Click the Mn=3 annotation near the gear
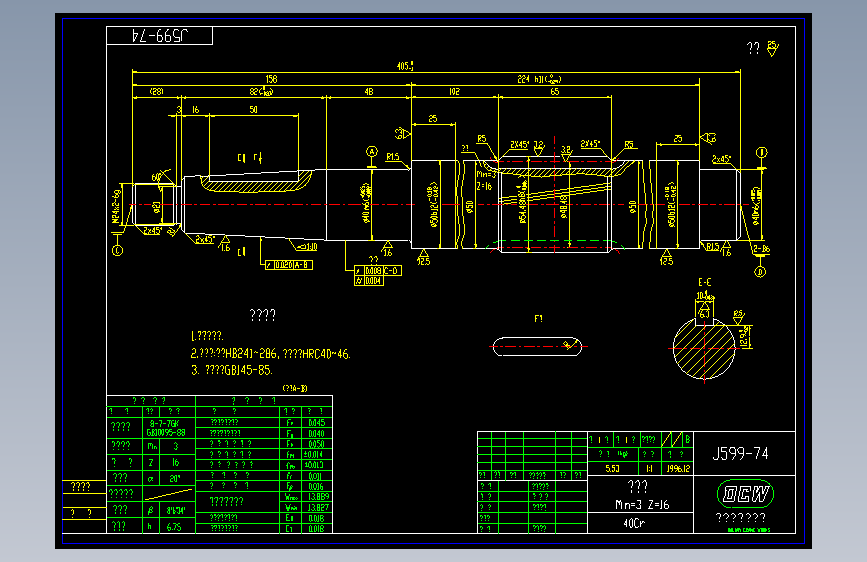 pyautogui.click(x=487, y=174)
